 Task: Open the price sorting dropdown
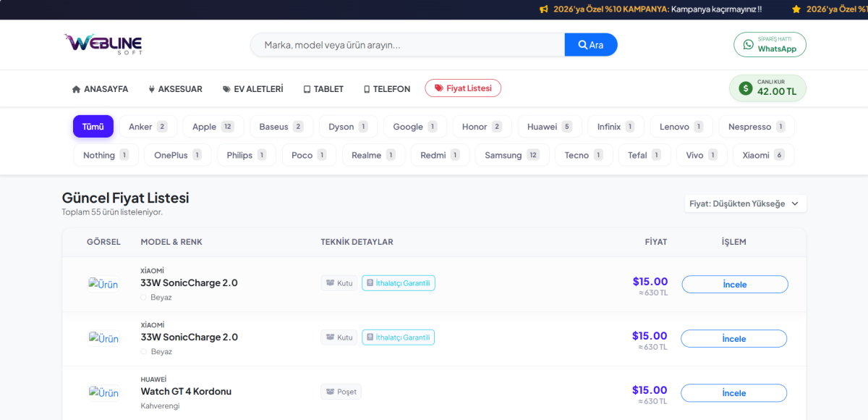click(745, 203)
